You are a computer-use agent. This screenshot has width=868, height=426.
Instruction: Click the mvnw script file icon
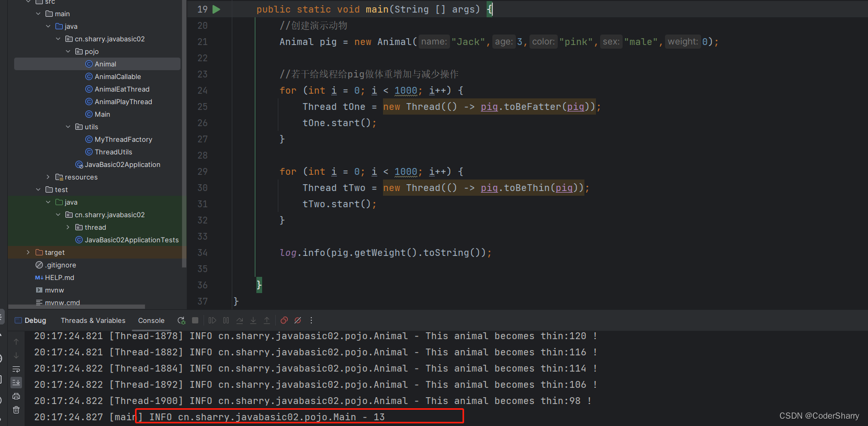click(39, 290)
